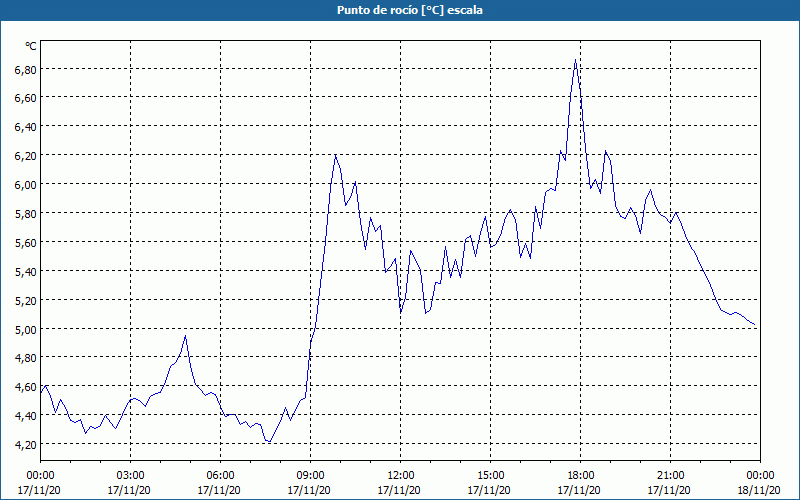
Task: Click the 5,20 y-axis value
Action: tap(26, 301)
